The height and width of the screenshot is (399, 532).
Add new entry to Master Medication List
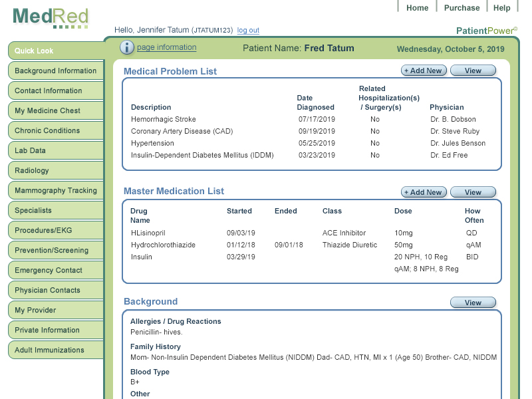coord(424,192)
